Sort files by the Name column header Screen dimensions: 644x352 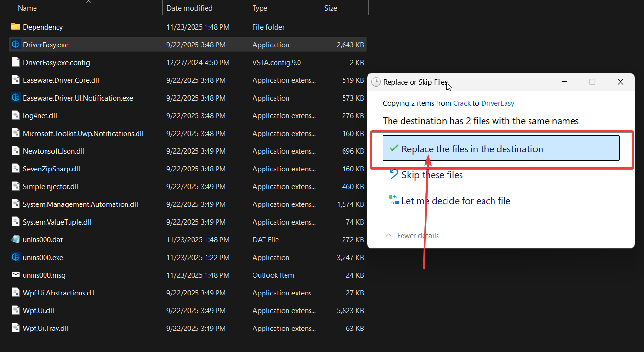(x=27, y=8)
